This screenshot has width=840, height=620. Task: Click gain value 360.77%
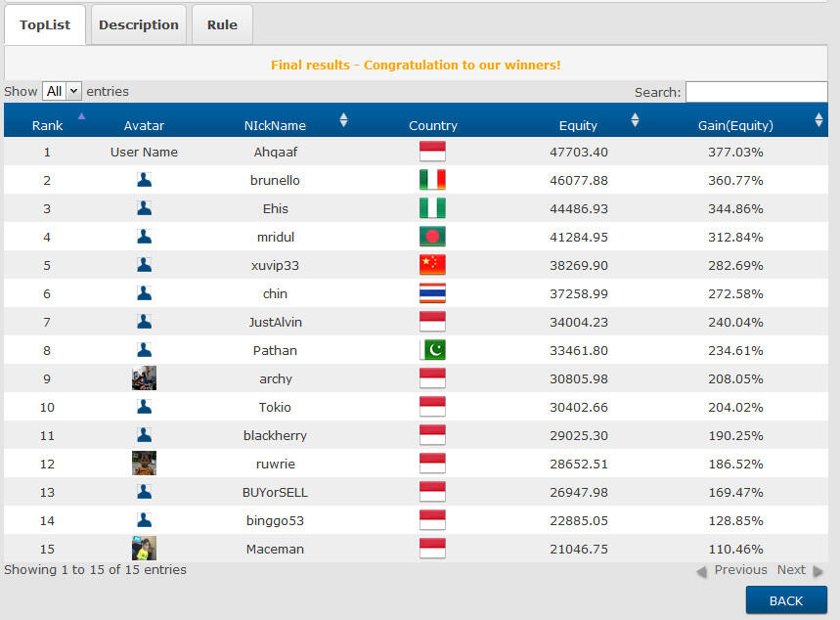(x=735, y=181)
